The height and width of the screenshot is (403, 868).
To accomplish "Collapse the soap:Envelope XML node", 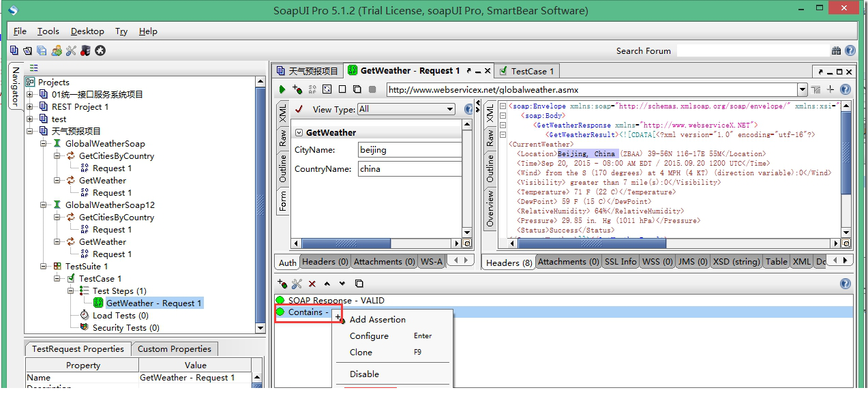I will (x=502, y=106).
